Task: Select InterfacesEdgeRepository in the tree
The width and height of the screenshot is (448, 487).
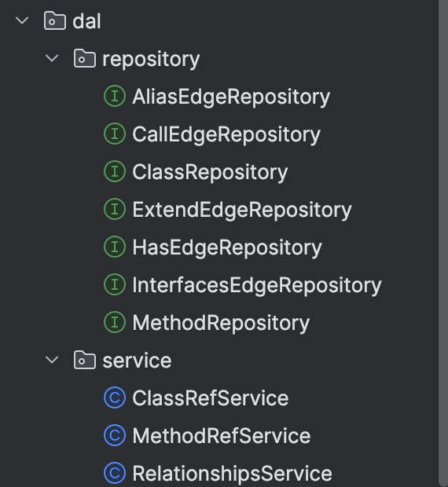Action: 257,285
